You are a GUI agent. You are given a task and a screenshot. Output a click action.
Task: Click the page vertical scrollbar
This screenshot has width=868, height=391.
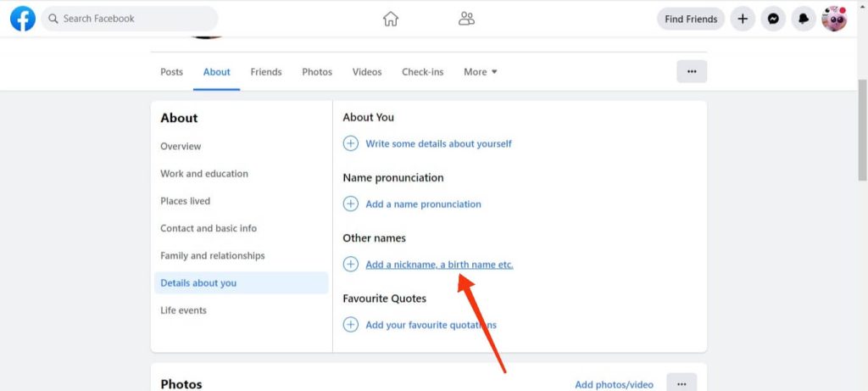pos(862,130)
